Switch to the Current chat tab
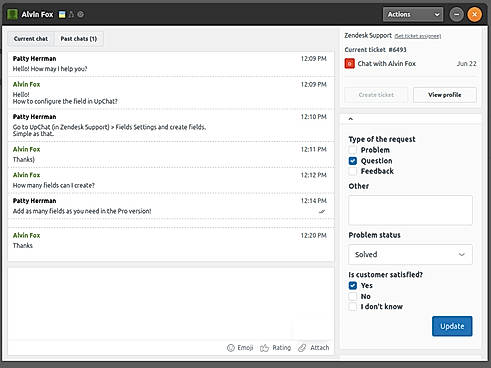Viewport: 491px width, 368px height. (x=31, y=39)
